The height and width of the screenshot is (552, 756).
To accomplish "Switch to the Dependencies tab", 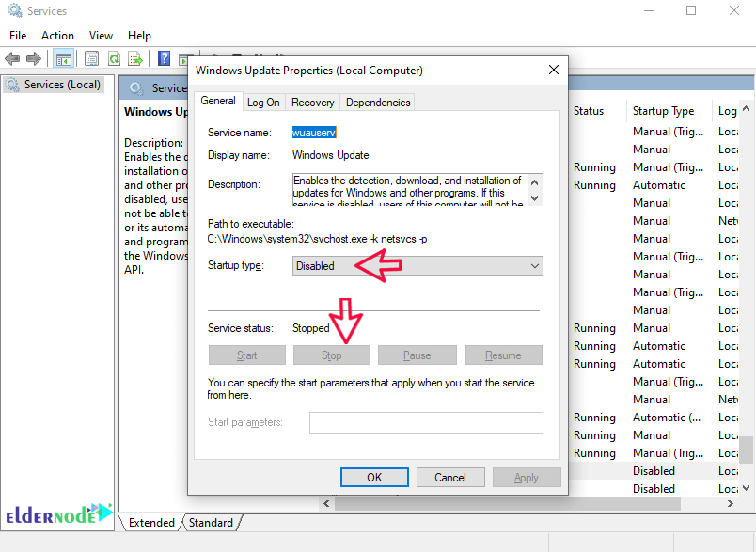I will pyautogui.click(x=377, y=103).
